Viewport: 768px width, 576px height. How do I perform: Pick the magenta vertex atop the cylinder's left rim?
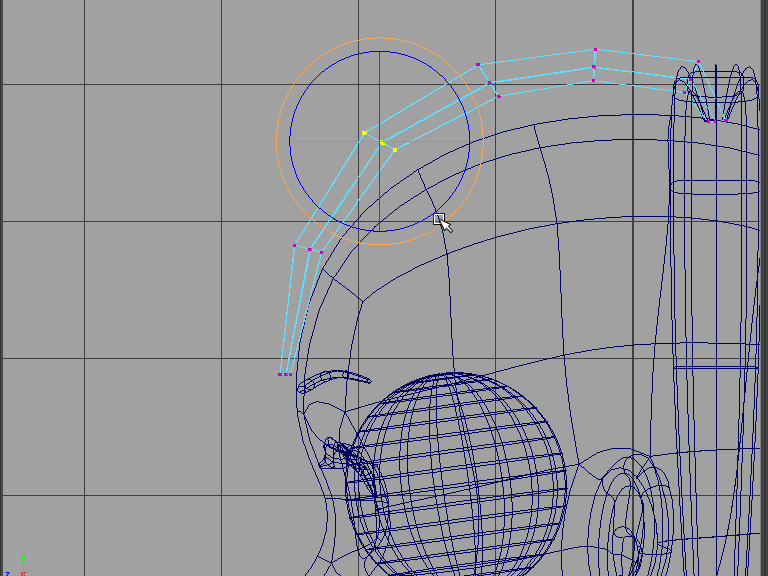pyautogui.click(x=698, y=62)
